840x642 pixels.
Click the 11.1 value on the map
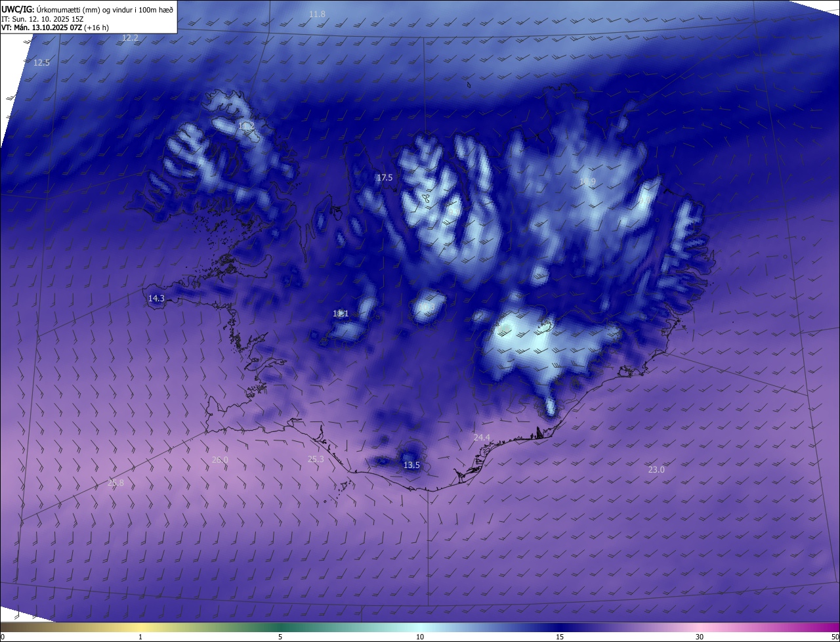[x=341, y=314]
